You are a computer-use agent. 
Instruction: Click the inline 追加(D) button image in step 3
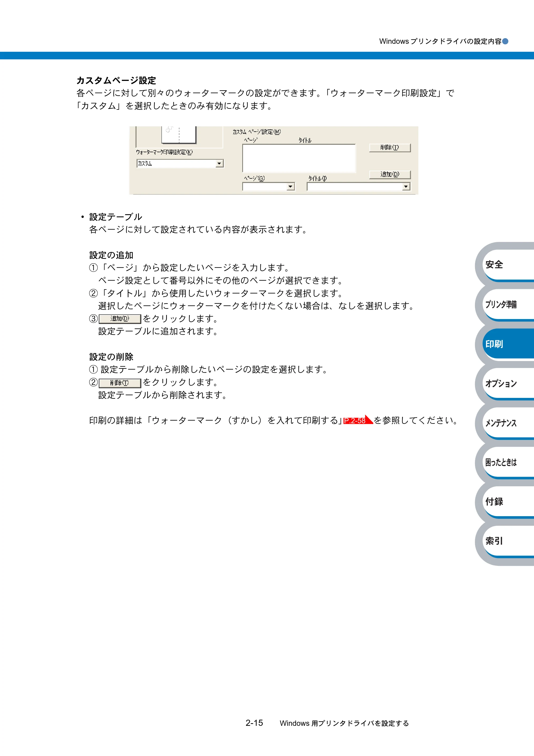coord(120,319)
